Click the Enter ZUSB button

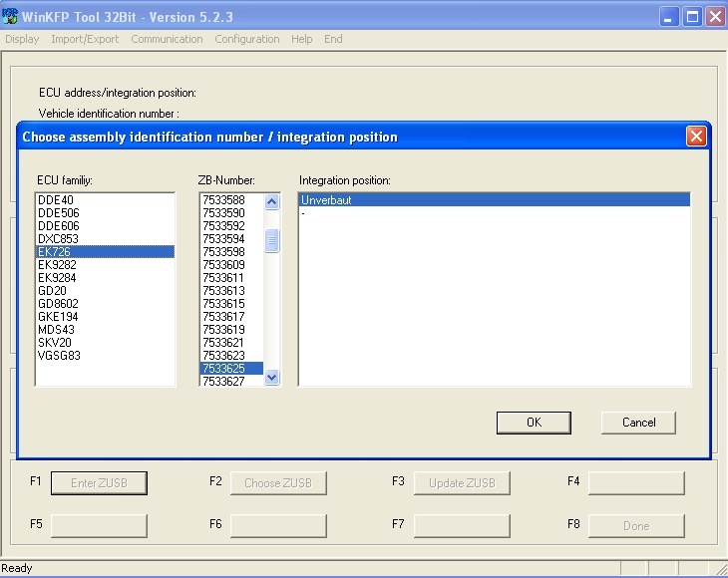click(99, 483)
